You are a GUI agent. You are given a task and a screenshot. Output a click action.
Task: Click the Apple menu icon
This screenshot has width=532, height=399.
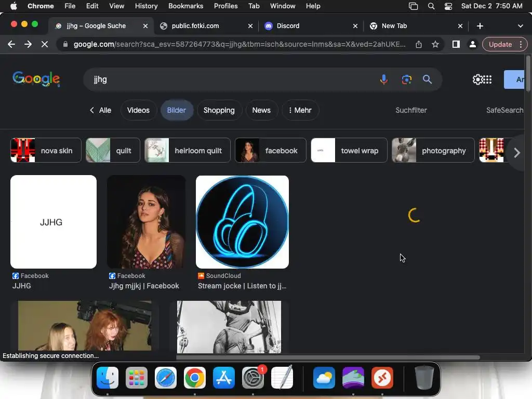click(x=14, y=6)
